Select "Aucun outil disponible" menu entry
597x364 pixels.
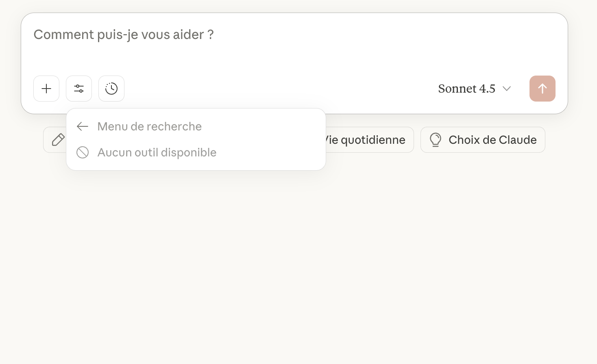coord(157,152)
